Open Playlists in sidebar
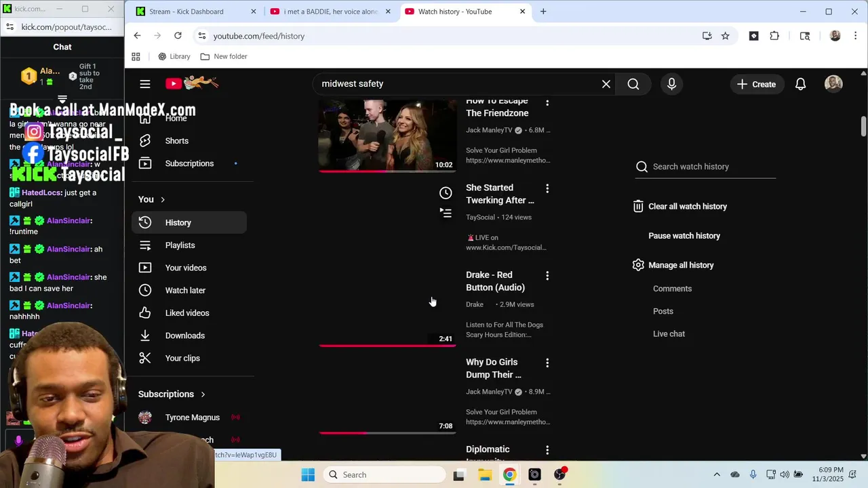 [189, 245]
